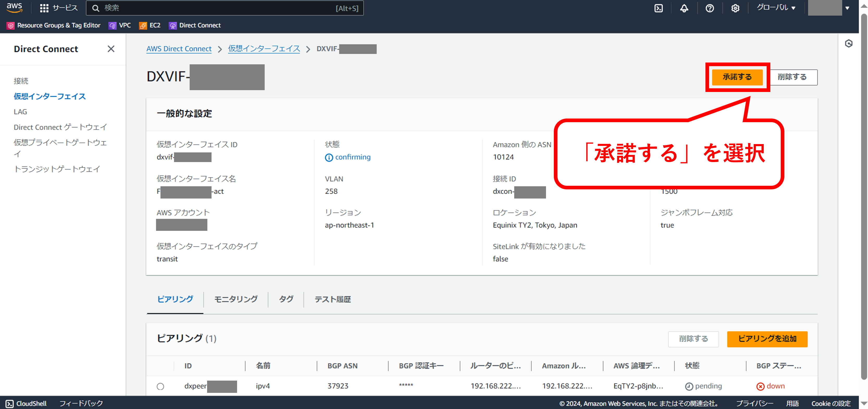Open 仮想プライベートゲートウェイ in navigation
This screenshot has height=409, width=868.
point(60,148)
